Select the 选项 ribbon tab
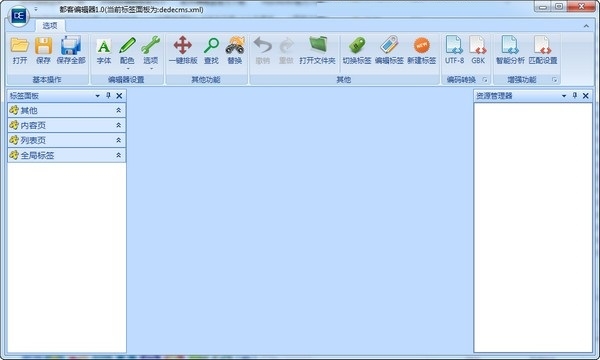600x360 pixels. coord(50,25)
